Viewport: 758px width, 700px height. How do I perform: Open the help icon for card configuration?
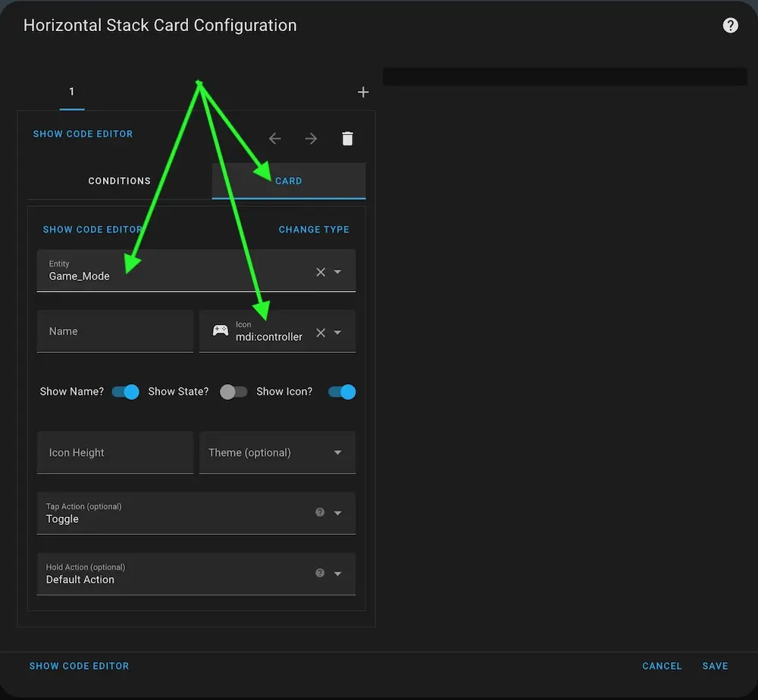point(730,25)
